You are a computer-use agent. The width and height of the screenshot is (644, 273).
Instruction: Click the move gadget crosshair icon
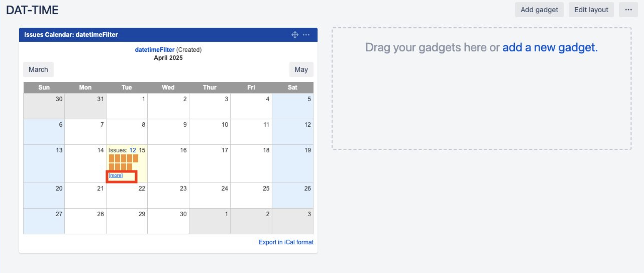coord(294,35)
